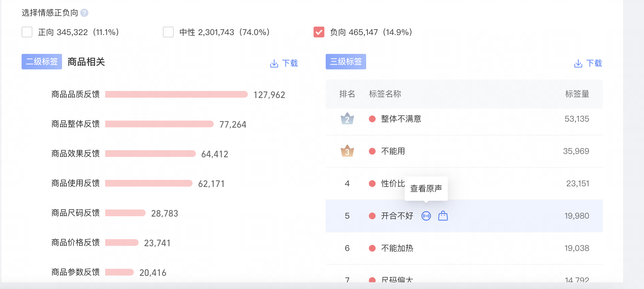Click 下载 link for second-level tags
644x289 pixels.
(x=290, y=63)
